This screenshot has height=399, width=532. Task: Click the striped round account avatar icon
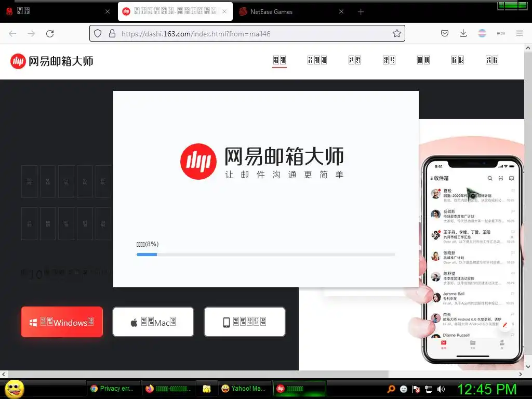pos(482,33)
